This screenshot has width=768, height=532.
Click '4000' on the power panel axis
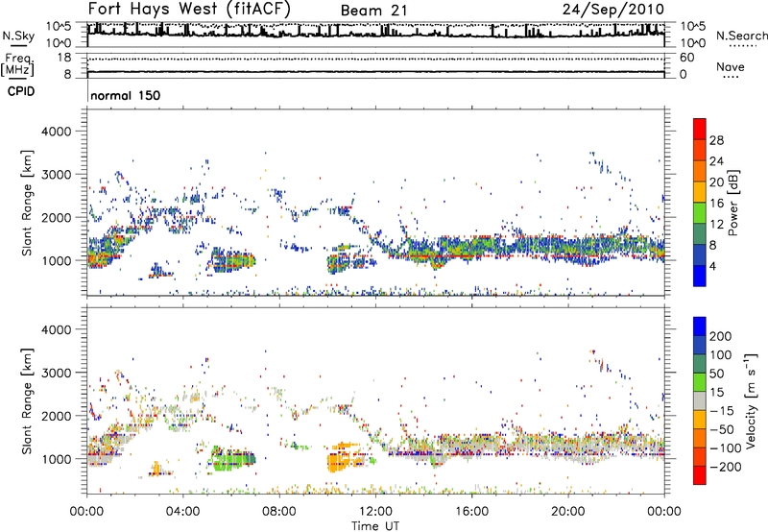tap(57, 132)
